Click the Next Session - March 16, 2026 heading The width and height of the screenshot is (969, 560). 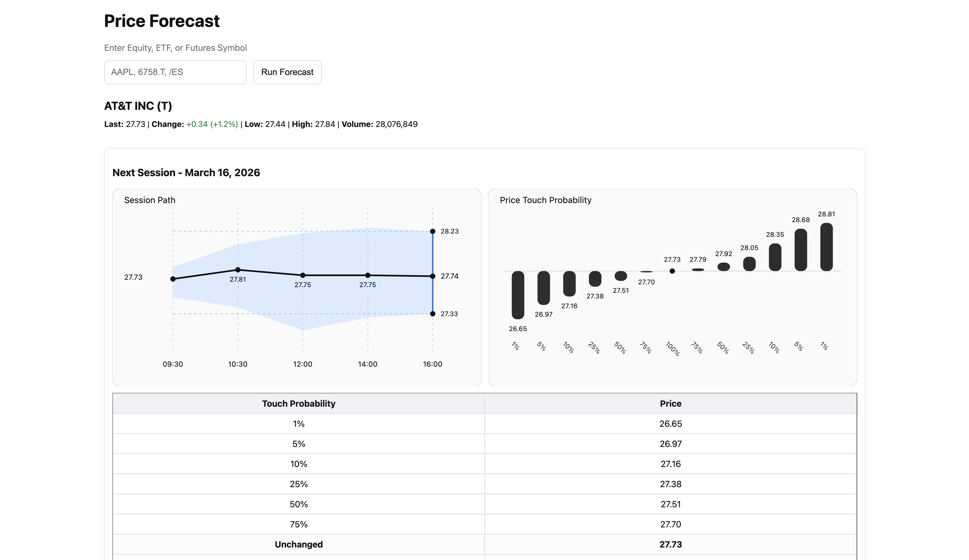point(186,173)
